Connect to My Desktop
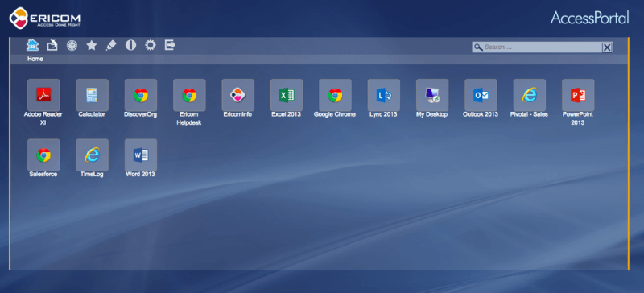The width and height of the screenshot is (644, 293). tap(432, 95)
